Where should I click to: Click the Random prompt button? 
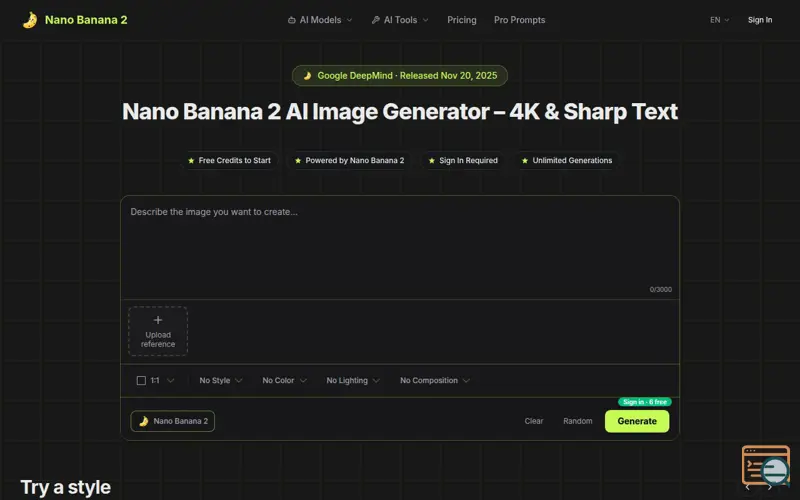(x=578, y=421)
